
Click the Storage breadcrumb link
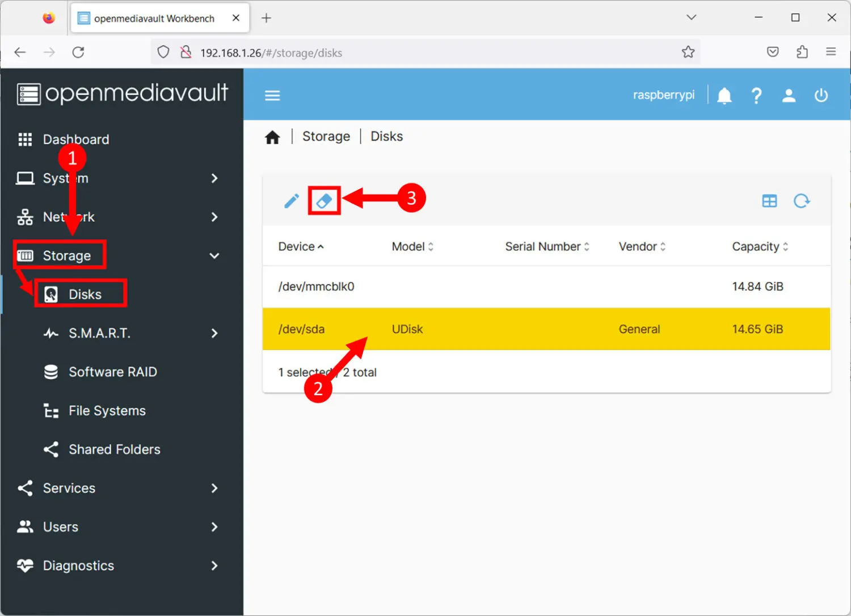coord(326,137)
